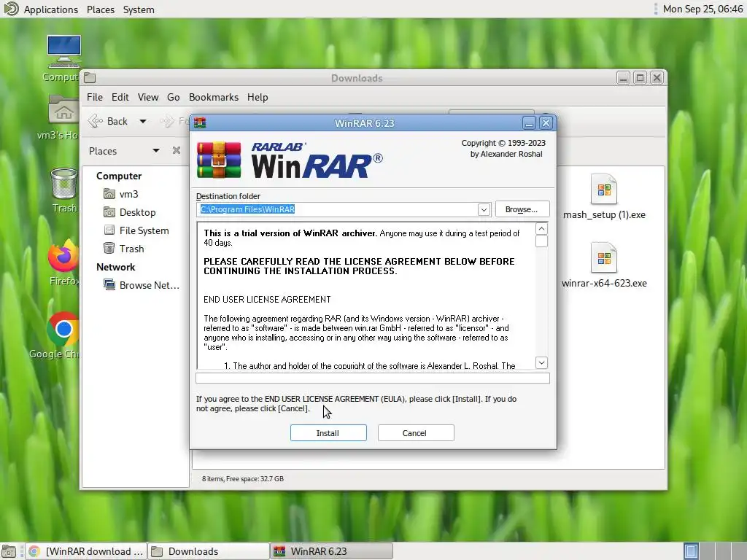This screenshot has width=747, height=560.
Task: Expand the destination folder dropdown
Action: click(484, 209)
